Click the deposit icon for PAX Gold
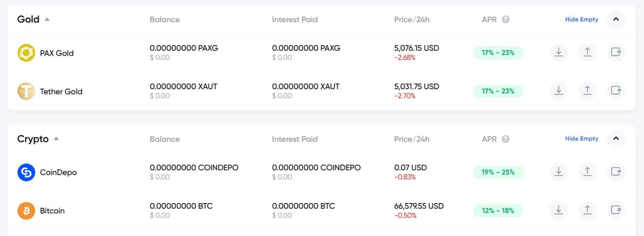Image resolution: width=644 pixels, height=236 pixels. [x=558, y=53]
